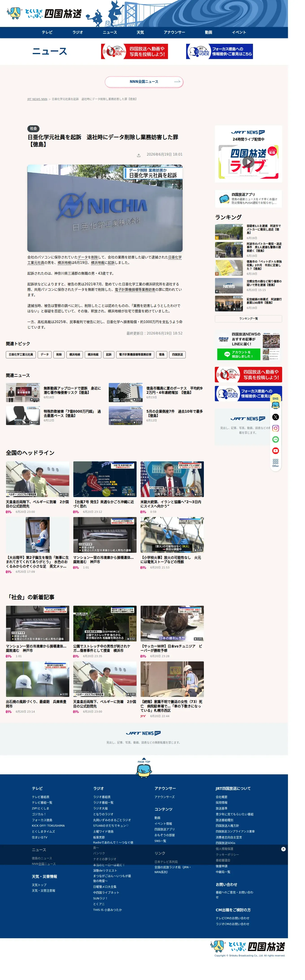Click the けんみんVOICE banner in the header
The image size is (305, 980).
(x=220, y=51)
